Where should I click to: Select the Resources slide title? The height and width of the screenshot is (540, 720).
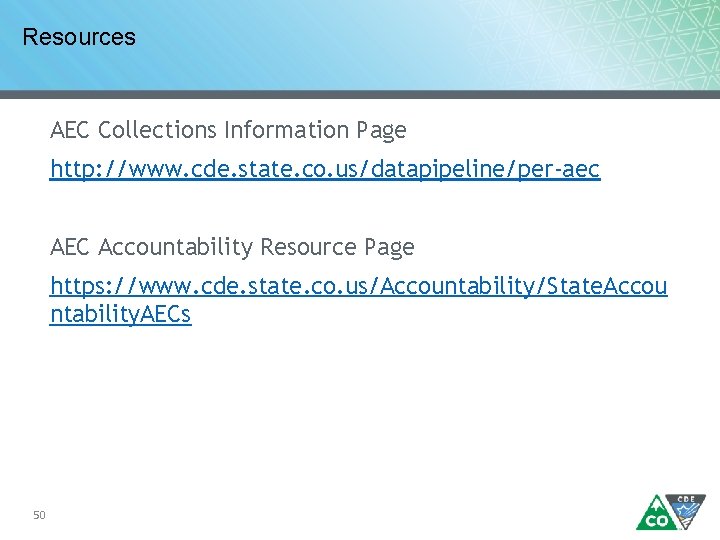pos(79,37)
